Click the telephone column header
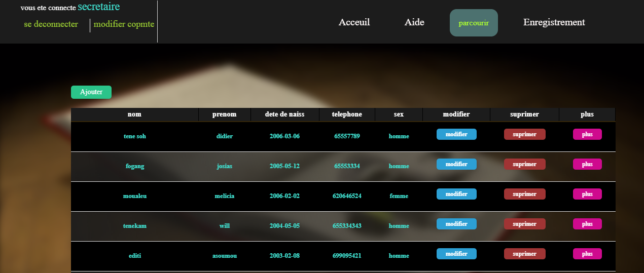The width and height of the screenshot is (644, 273). (347, 114)
